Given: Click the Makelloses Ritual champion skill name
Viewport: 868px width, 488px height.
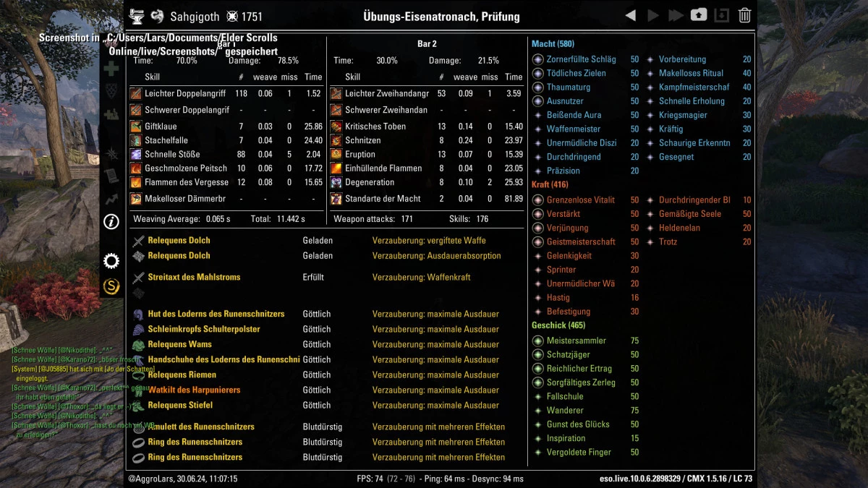Looking at the screenshot, I should click(691, 74).
